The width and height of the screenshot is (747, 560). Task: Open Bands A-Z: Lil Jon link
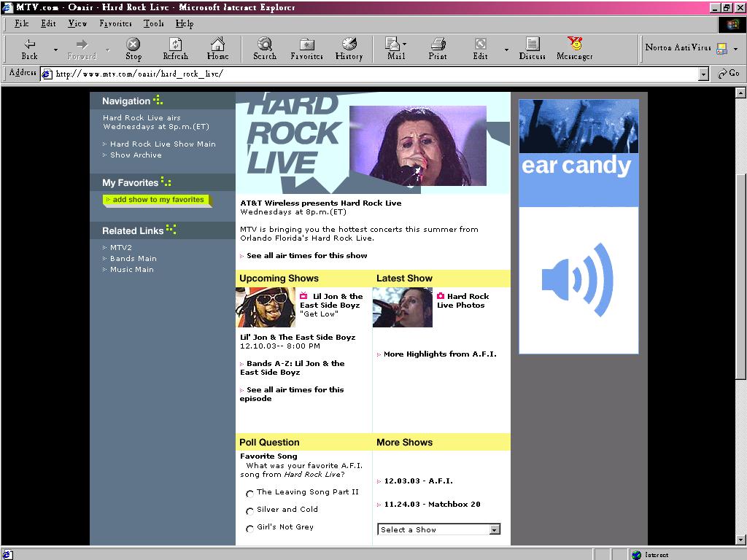(292, 367)
